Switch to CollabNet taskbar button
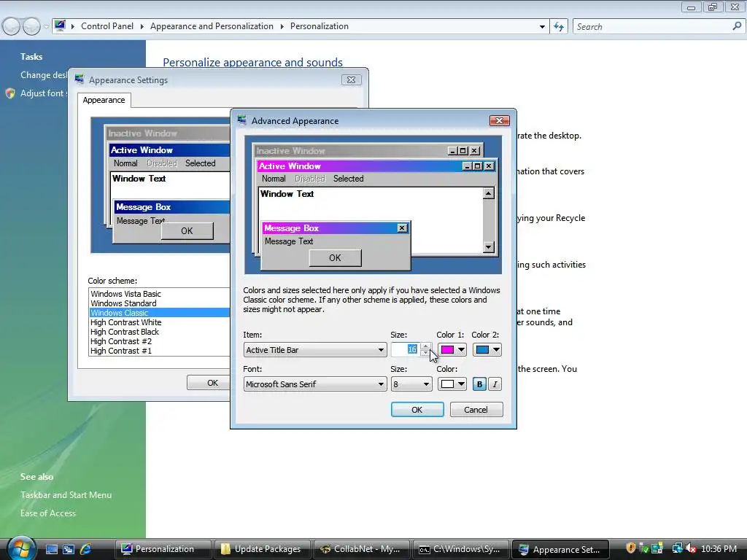The height and width of the screenshot is (560, 747). tap(362, 549)
